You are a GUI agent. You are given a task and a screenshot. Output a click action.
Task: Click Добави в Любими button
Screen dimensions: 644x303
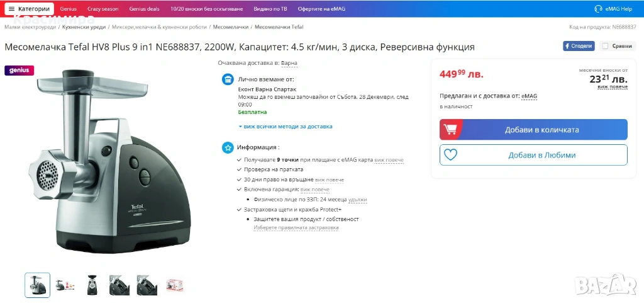point(533,155)
